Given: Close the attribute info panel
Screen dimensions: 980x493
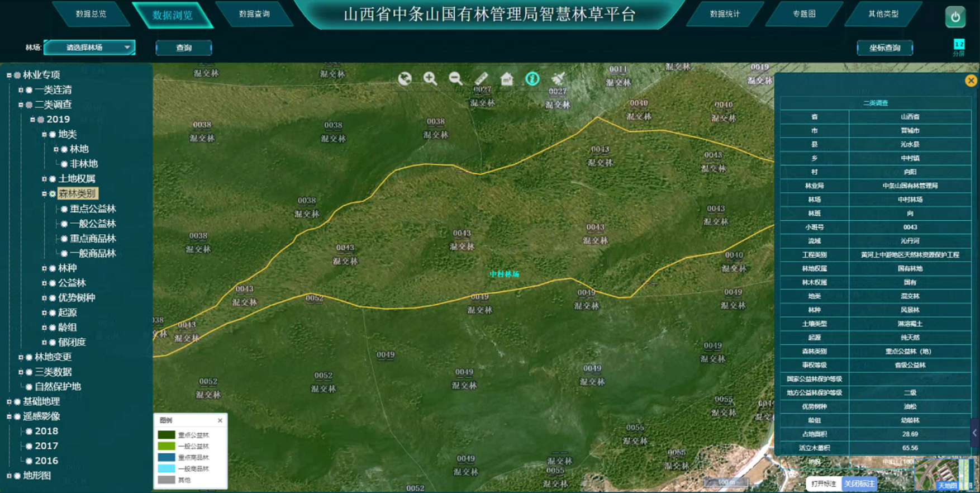Looking at the screenshot, I should click(971, 80).
